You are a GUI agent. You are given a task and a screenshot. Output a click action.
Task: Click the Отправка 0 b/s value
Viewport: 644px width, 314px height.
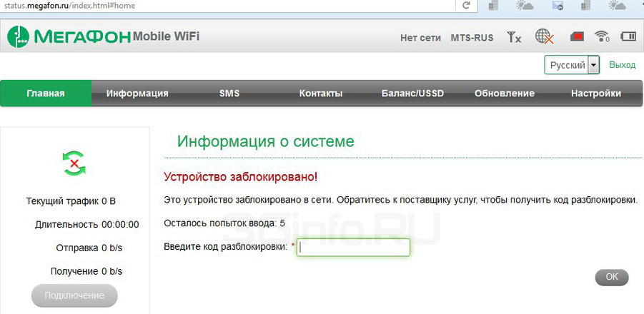(x=89, y=248)
